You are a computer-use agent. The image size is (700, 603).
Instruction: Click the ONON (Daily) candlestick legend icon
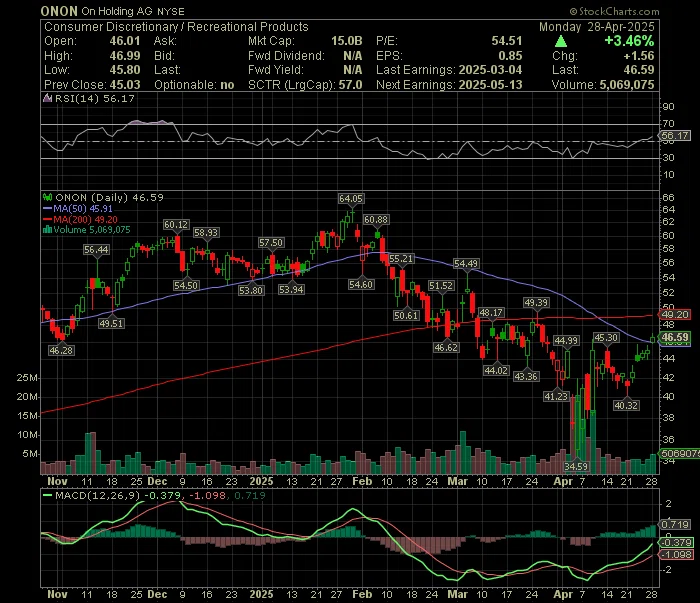(x=47, y=197)
